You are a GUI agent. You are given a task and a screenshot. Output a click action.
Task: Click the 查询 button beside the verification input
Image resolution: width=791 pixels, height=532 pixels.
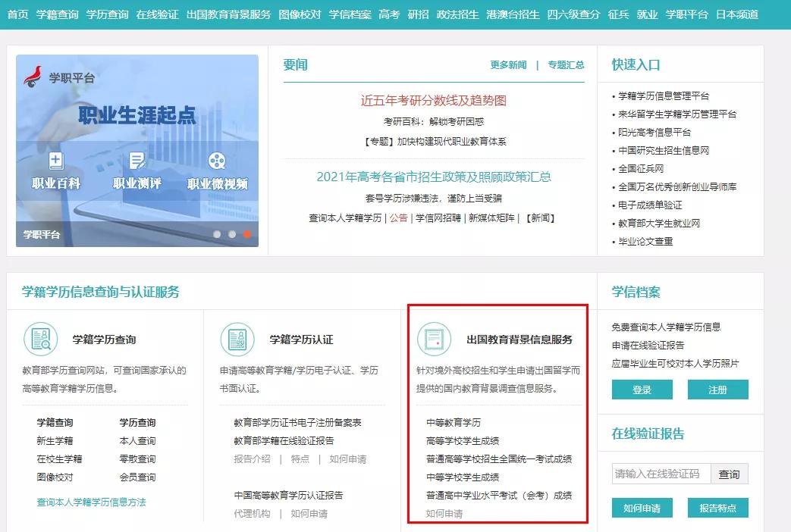[x=730, y=474]
